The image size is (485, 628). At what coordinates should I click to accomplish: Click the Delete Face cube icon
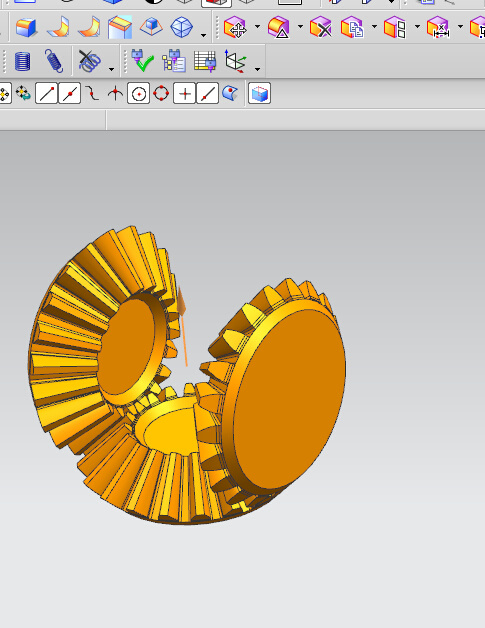coord(321,27)
